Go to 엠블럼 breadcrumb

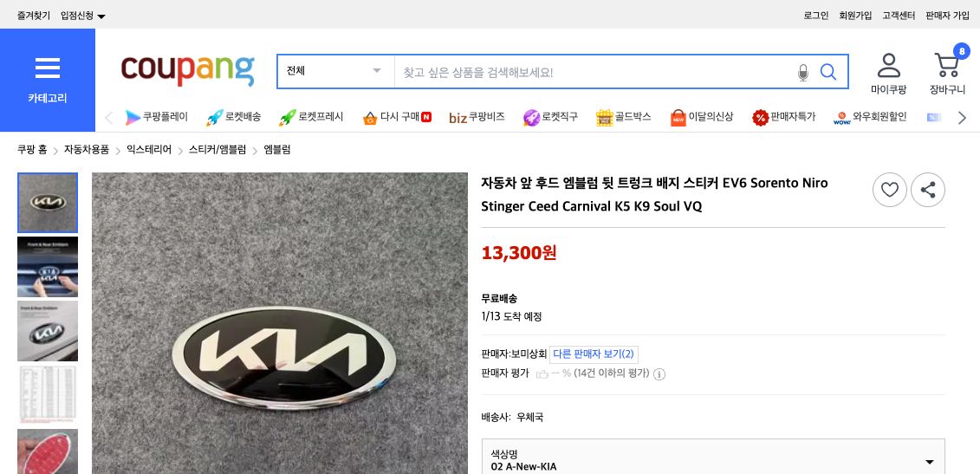(277, 149)
